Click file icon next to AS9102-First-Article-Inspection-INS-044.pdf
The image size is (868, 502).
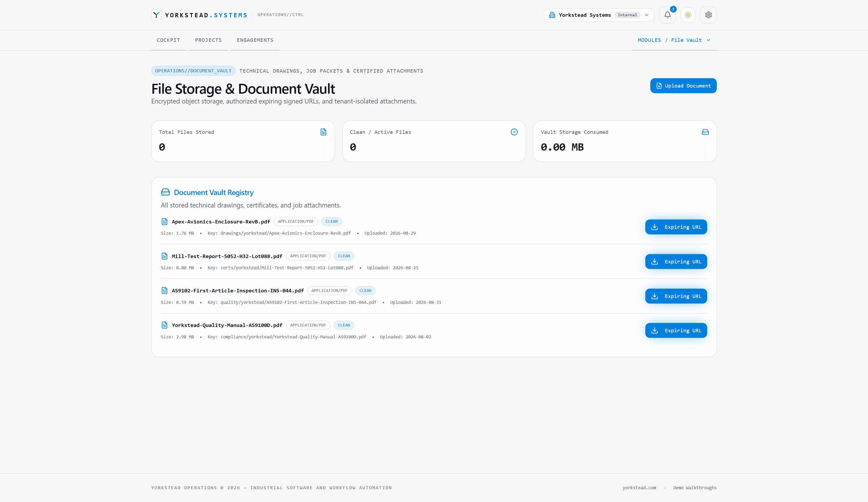164,291
